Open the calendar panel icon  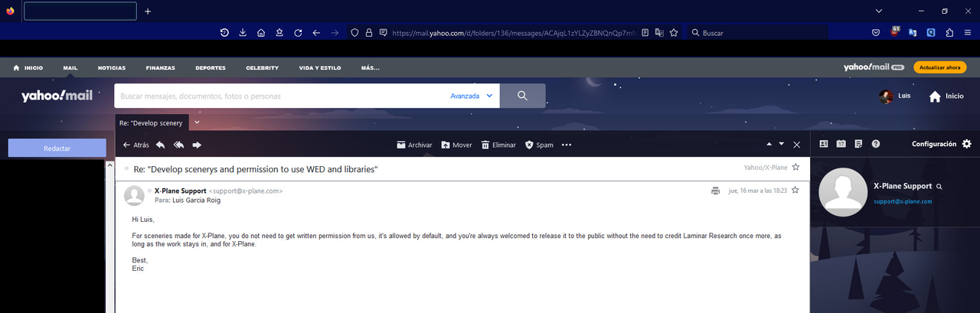coord(841,144)
